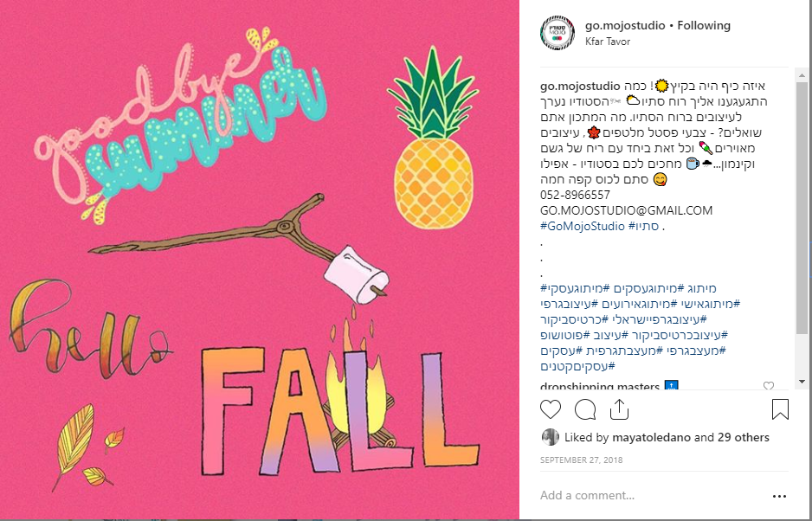This screenshot has height=521, width=812.
Task: Like the dropshipping_masters comment heart
Action: click(769, 386)
